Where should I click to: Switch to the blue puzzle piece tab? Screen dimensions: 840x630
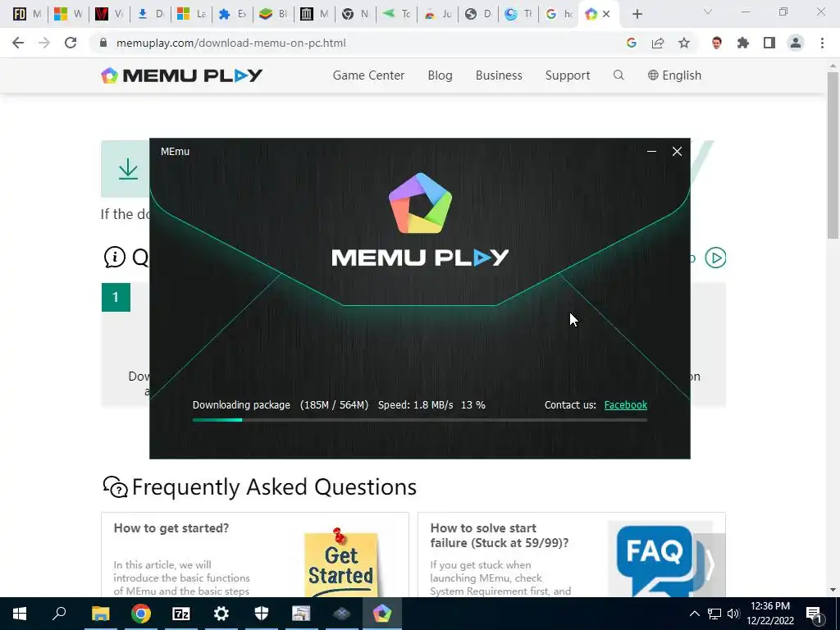(232, 15)
